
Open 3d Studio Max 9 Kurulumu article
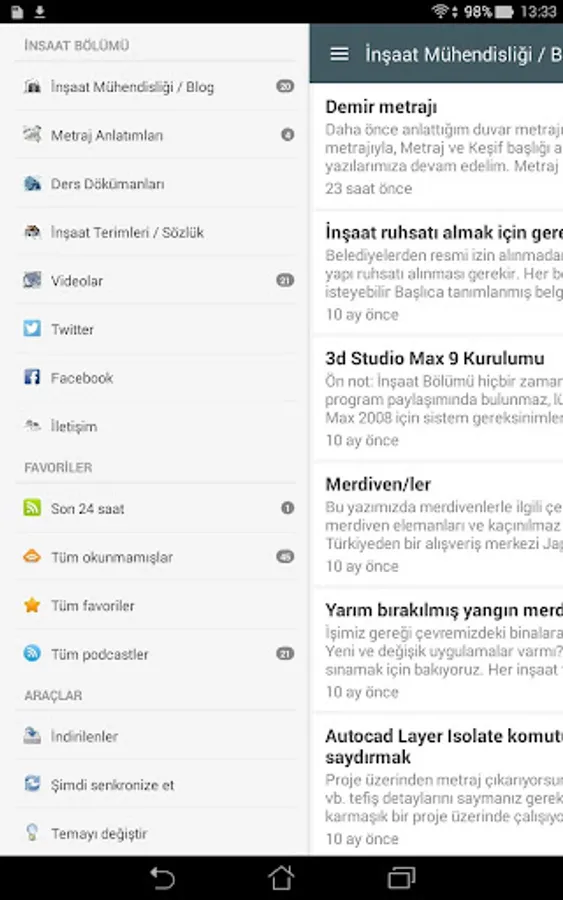(x=439, y=398)
